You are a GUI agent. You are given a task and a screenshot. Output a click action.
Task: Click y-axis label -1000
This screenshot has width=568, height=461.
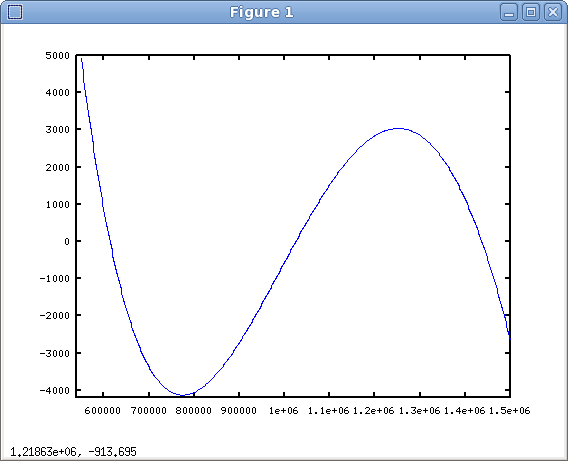pyautogui.click(x=55, y=279)
